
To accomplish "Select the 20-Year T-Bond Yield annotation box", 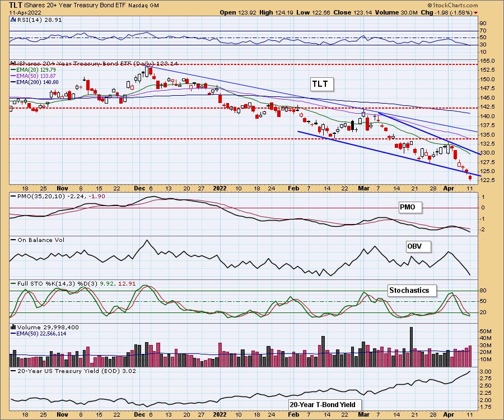I will tap(325, 404).
